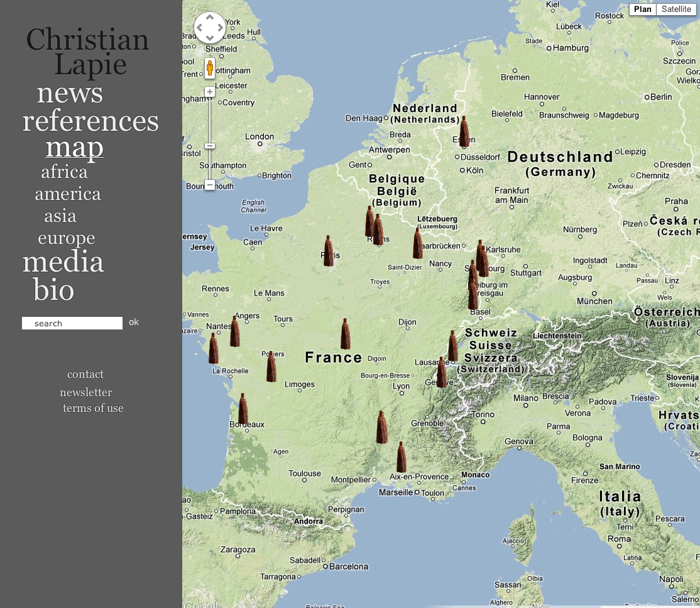Click the London label on the map

click(260, 136)
